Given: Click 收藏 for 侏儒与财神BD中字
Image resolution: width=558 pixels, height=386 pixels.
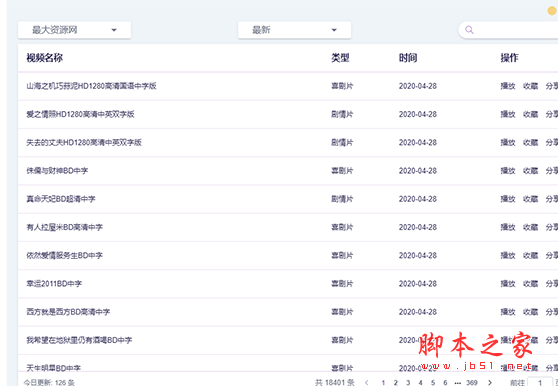Looking at the screenshot, I should point(531,171).
